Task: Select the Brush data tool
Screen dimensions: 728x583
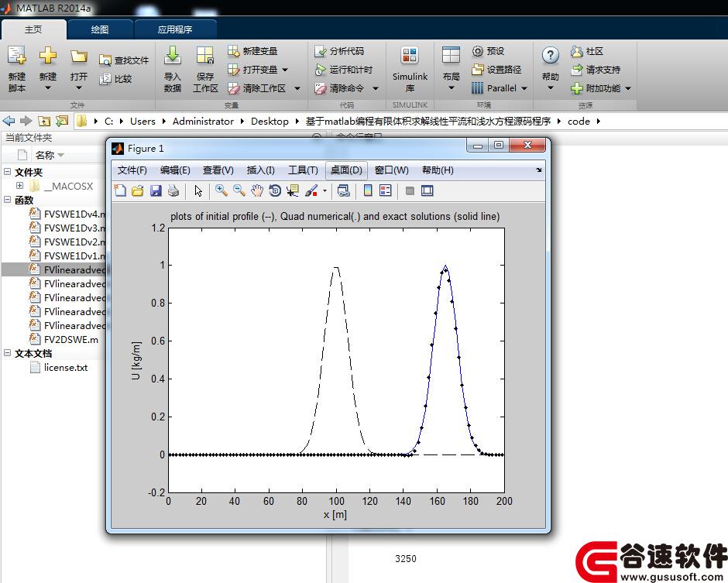Action: (311, 190)
